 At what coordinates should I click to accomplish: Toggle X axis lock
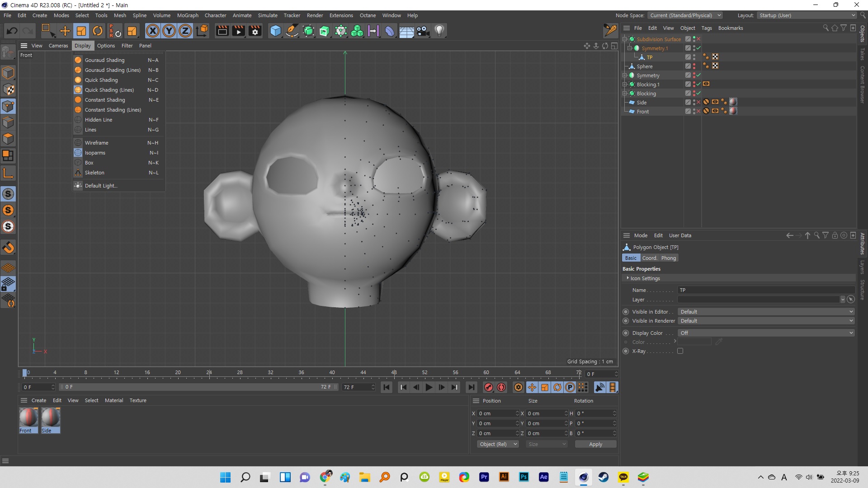(x=153, y=31)
